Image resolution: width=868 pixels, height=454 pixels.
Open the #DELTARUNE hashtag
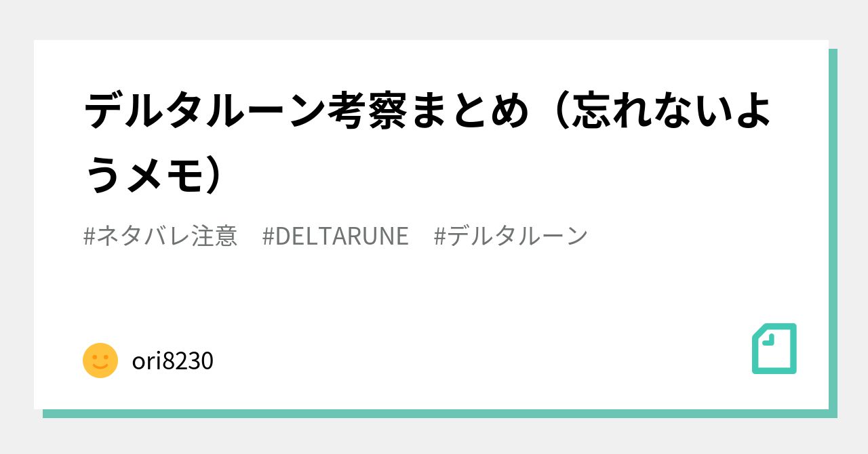coord(335,236)
